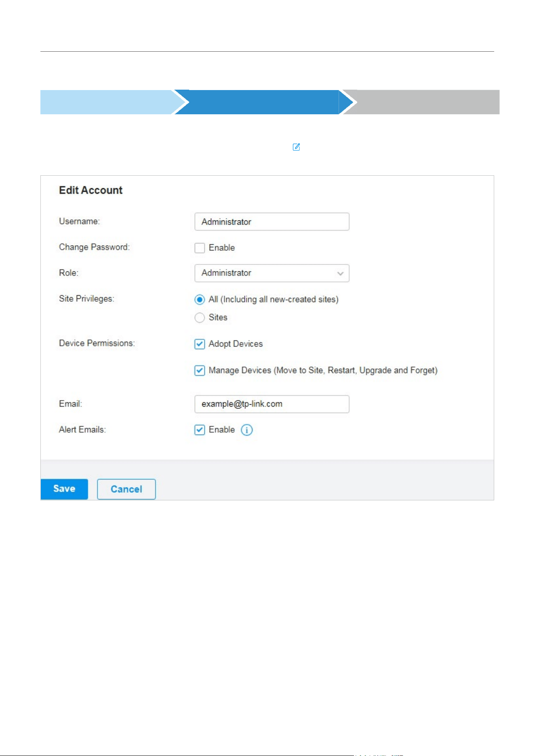This screenshot has height=756, width=535.
Task: Save the account changes
Action: 64,489
